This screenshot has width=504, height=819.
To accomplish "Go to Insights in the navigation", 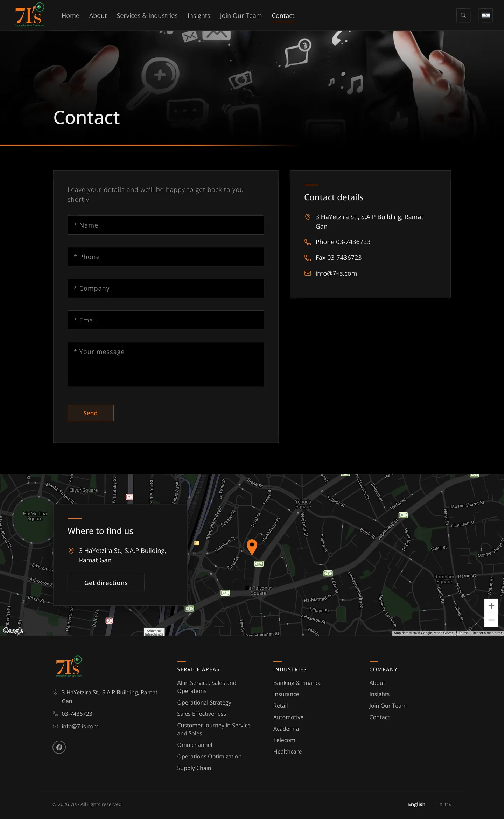I will (x=199, y=16).
